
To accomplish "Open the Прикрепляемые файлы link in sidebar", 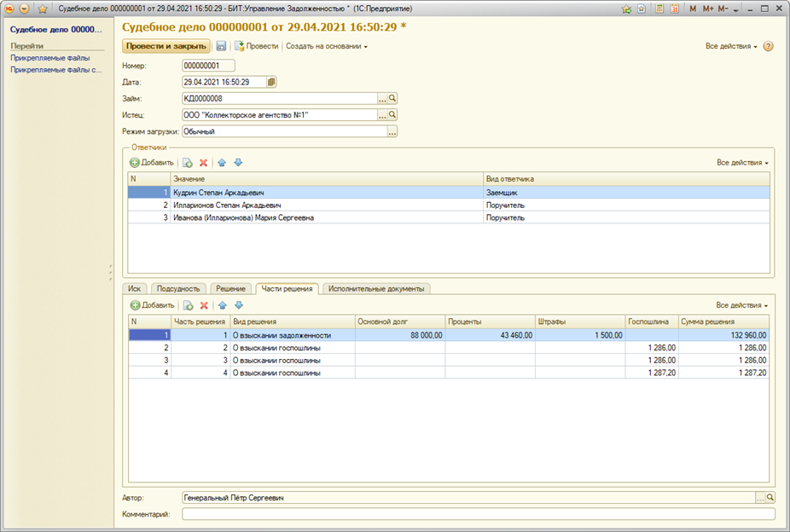I will click(49, 58).
